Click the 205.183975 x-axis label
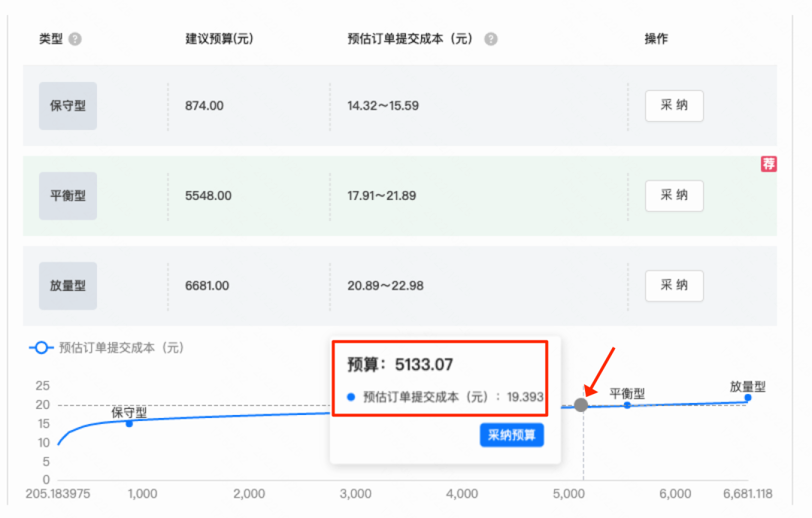Image resolution: width=812 pixels, height=518 pixels. [57, 494]
